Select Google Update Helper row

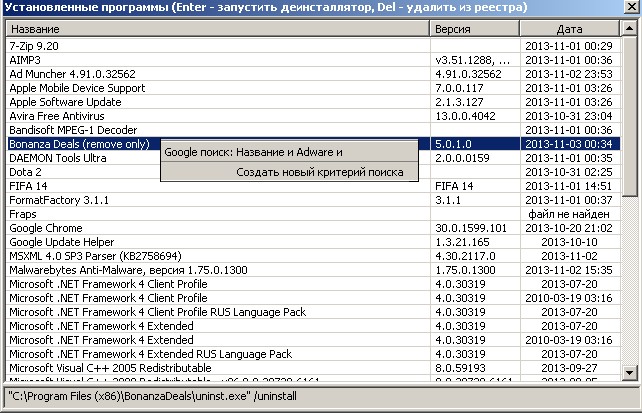click(x=313, y=242)
